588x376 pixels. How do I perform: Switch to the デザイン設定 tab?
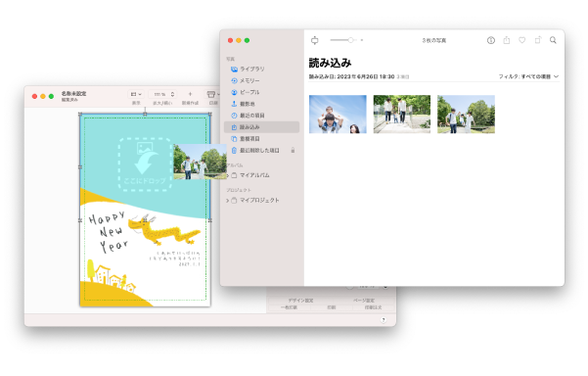click(300, 301)
